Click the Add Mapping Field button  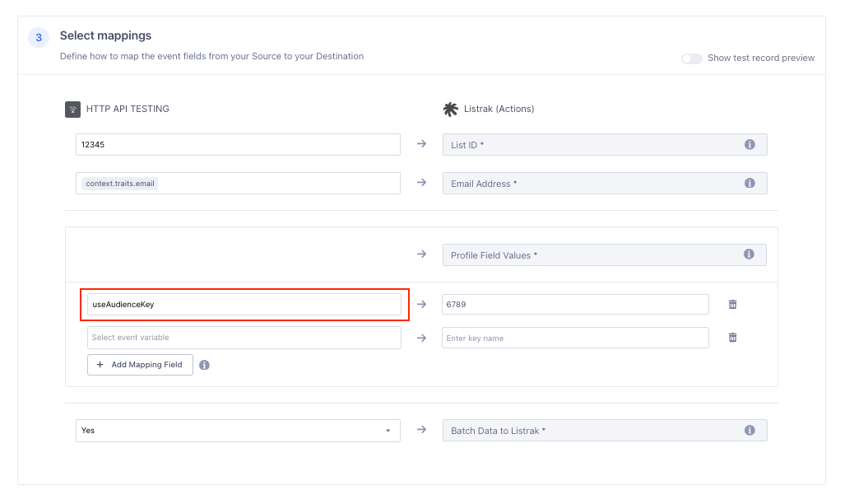point(140,364)
